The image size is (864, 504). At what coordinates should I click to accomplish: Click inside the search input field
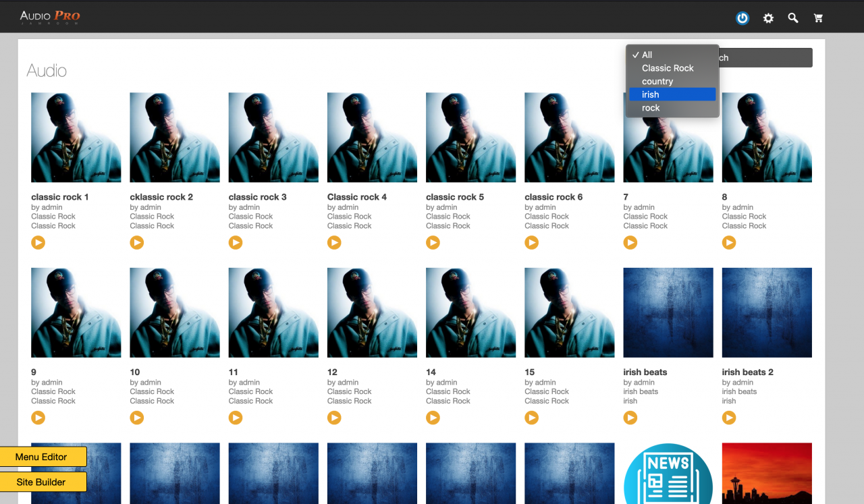pyautogui.click(x=766, y=58)
